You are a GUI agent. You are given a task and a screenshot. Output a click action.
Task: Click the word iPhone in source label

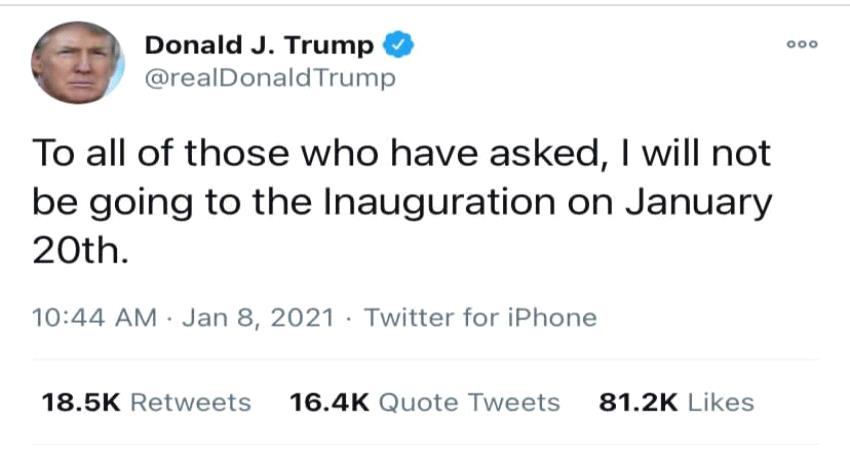point(549,318)
